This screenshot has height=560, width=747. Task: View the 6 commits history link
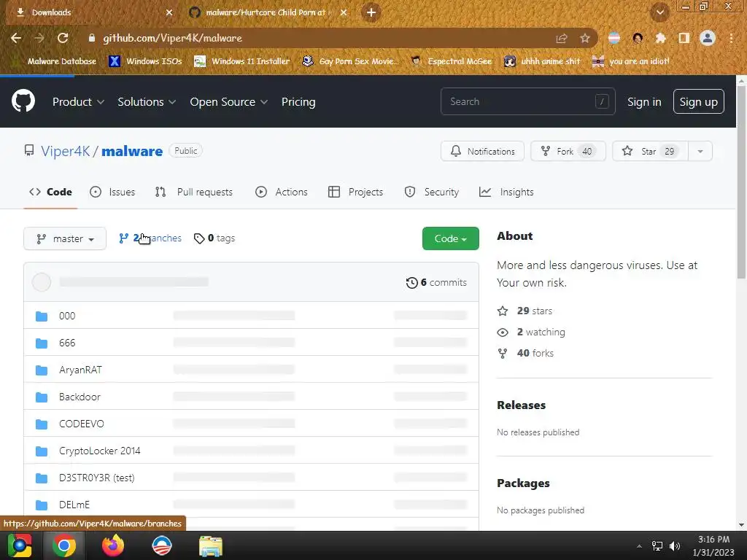tap(436, 282)
